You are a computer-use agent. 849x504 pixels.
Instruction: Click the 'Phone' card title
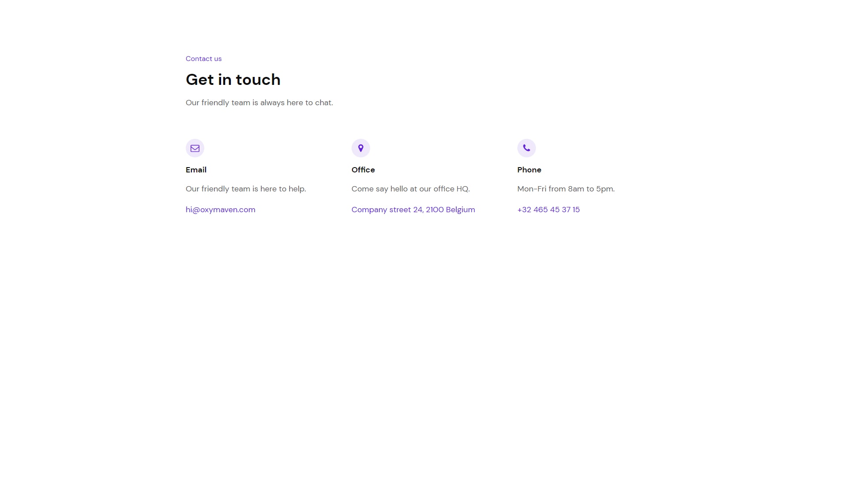[x=529, y=170]
